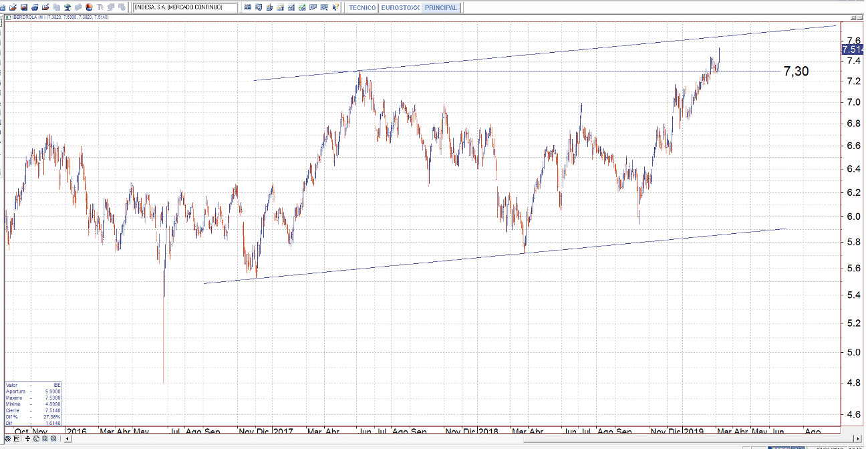Click the ENDESA security name input field

tap(184, 7)
